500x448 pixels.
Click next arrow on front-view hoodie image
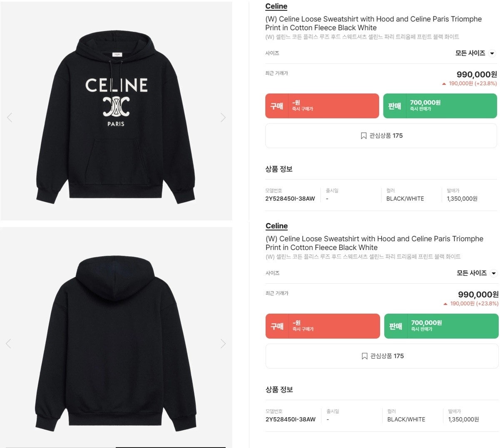(223, 118)
